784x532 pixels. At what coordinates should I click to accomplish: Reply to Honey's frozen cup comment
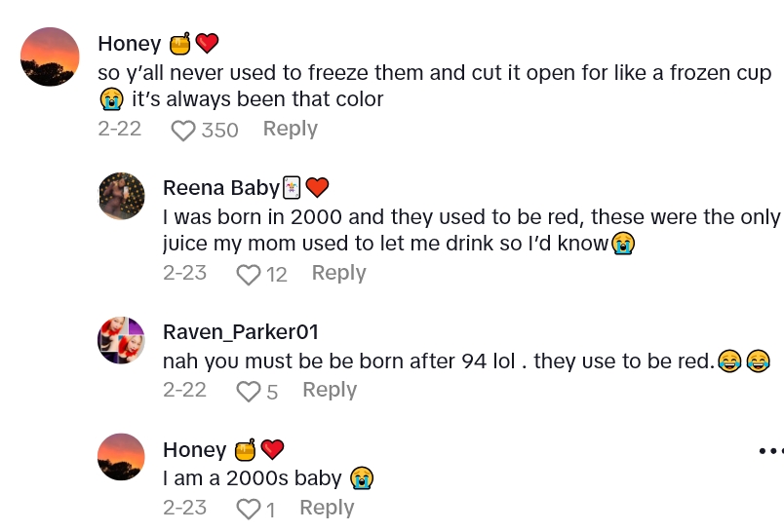click(290, 129)
